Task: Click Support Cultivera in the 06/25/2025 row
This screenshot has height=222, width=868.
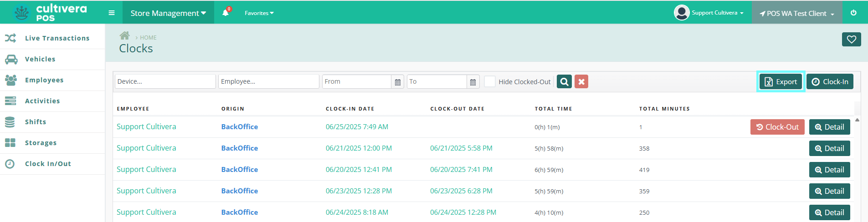Action: pos(146,127)
